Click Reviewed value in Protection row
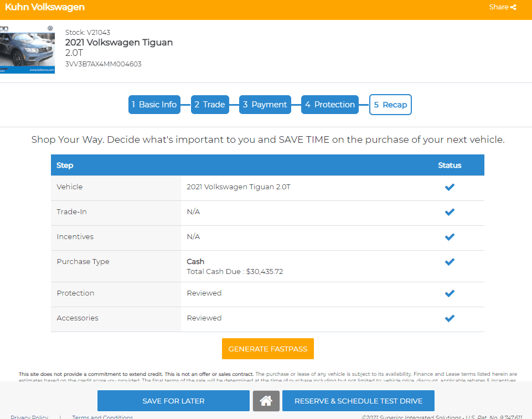Screen dimensions: 532x419 [204, 293]
